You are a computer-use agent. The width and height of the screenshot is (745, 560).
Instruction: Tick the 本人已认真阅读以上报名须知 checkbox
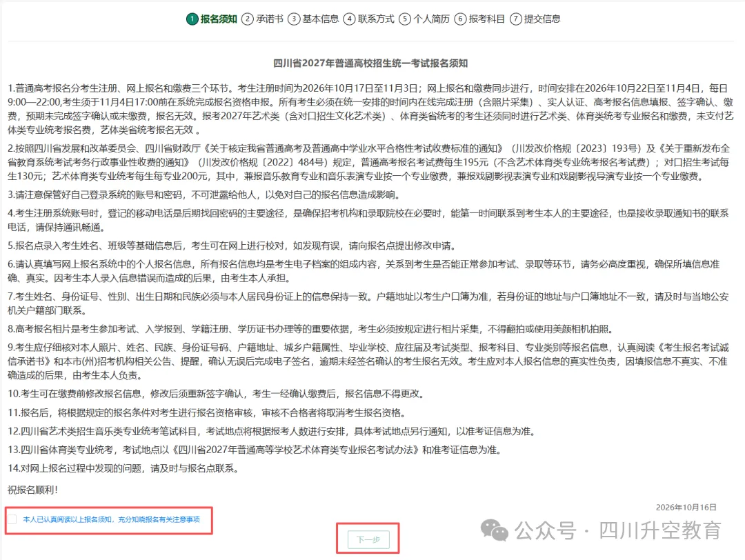point(12,519)
